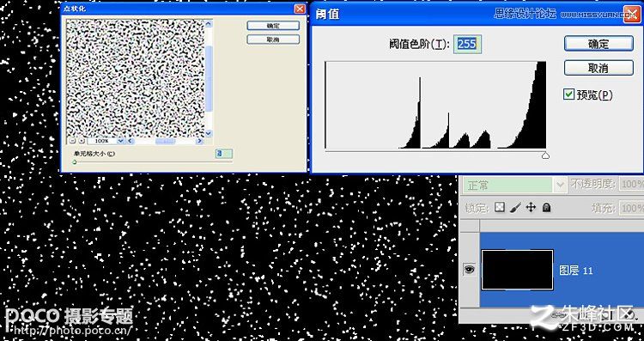This screenshot has width=644, height=341.
Task: Click the lock position move icon
Action: pos(531,208)
